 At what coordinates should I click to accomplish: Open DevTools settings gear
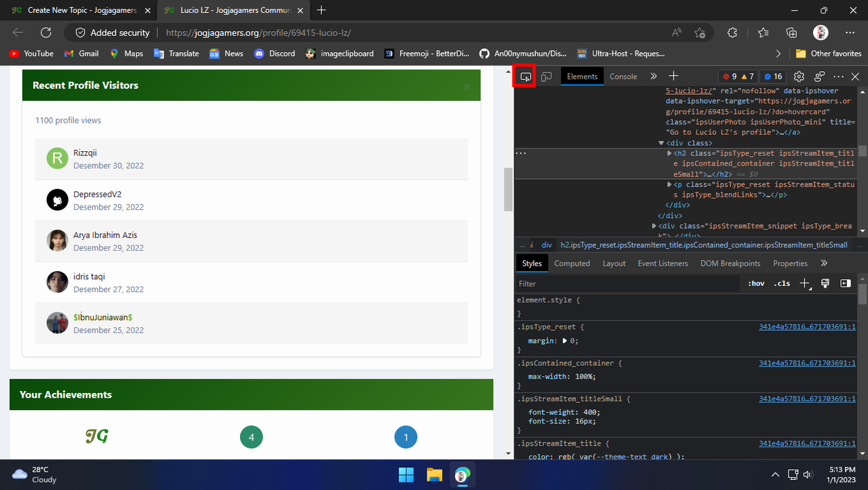799,77
